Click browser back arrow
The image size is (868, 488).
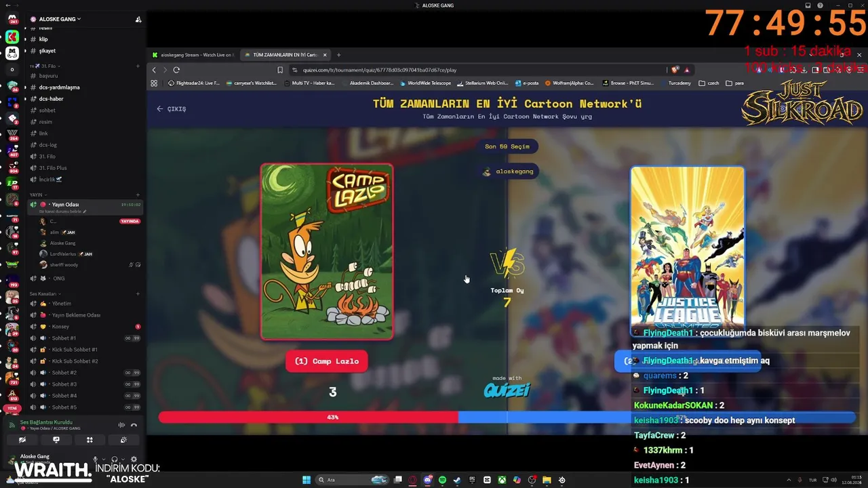pos(155,70)
